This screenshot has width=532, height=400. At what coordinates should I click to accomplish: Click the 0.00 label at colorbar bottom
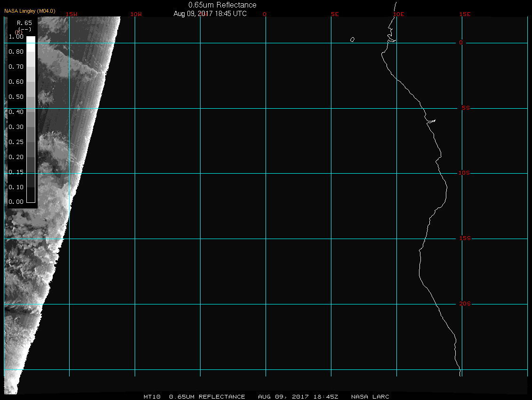pos(16,202)
